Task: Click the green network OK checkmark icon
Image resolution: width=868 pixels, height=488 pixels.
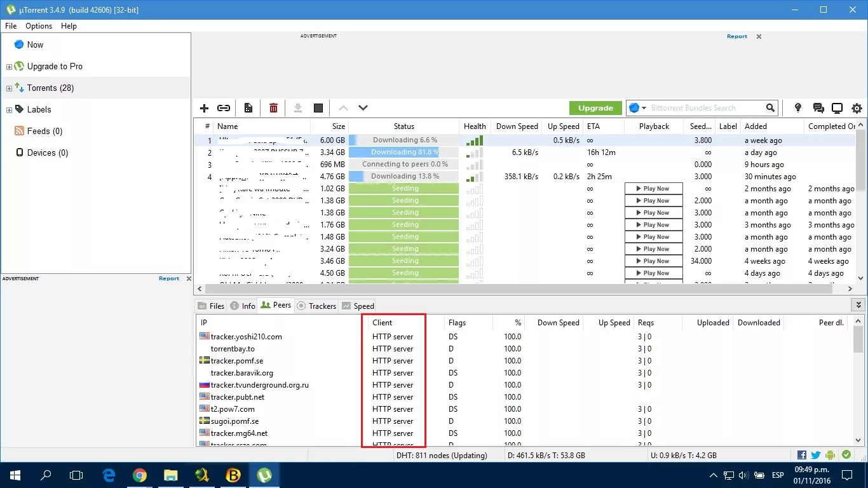Action: point(846,455)
